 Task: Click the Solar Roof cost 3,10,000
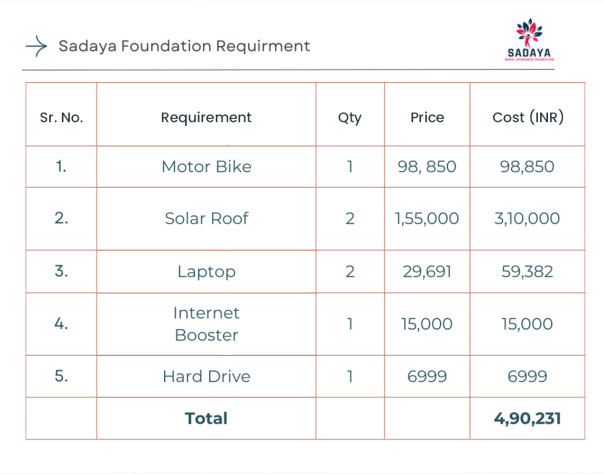(x=528, y=219)
